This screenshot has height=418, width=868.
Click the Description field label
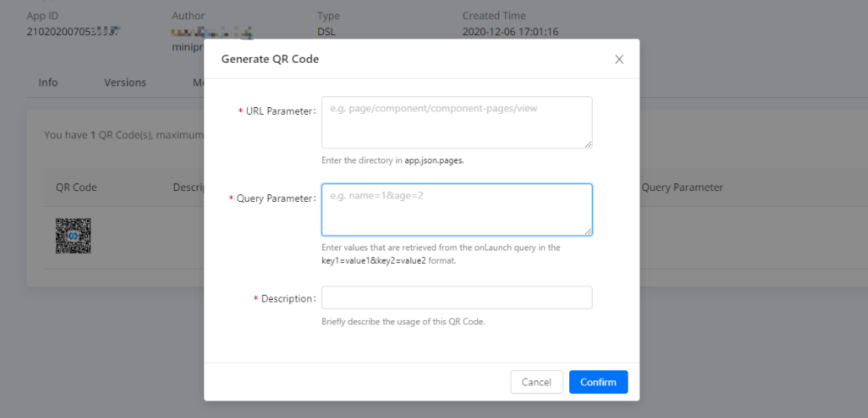pos(285,299)
